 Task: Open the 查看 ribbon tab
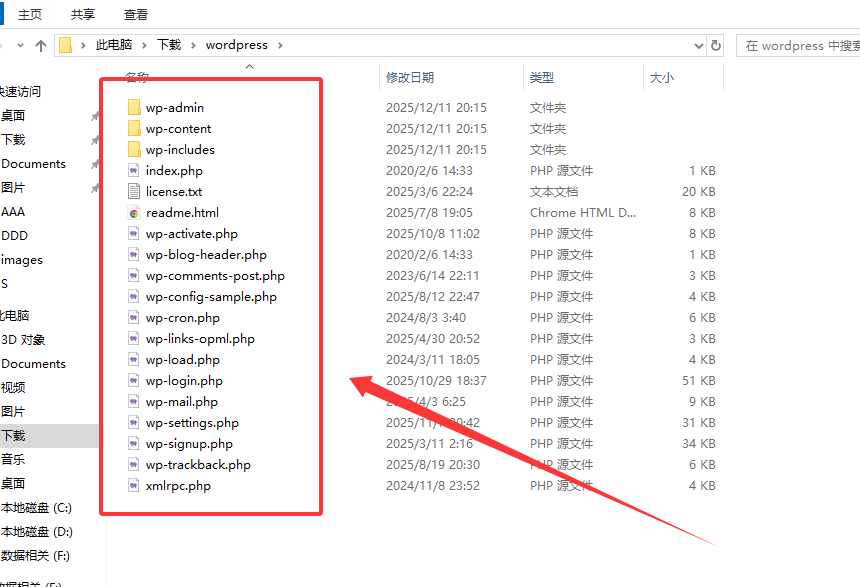point(136,15)
